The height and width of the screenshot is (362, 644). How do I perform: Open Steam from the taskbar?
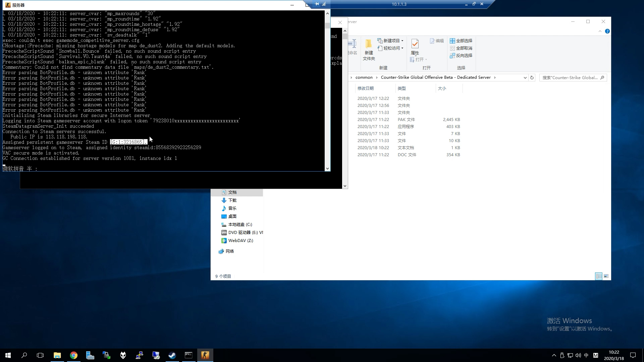(172, 355)
